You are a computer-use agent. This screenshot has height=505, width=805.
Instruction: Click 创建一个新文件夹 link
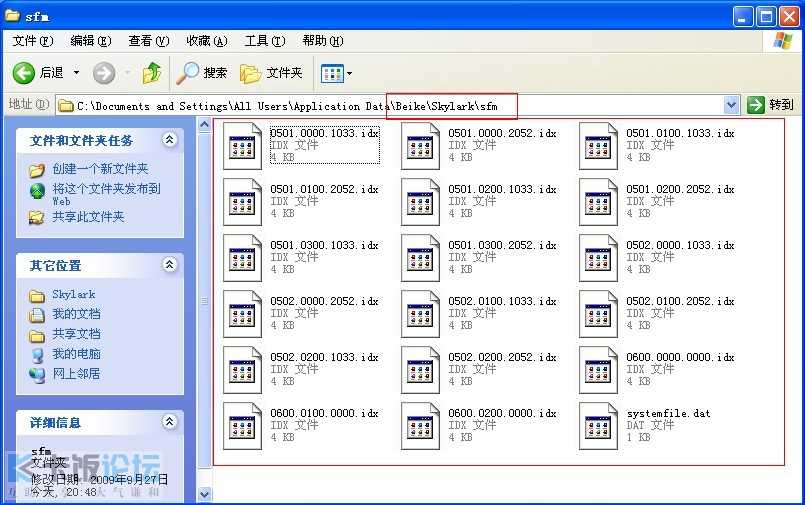tap(100, 169)
